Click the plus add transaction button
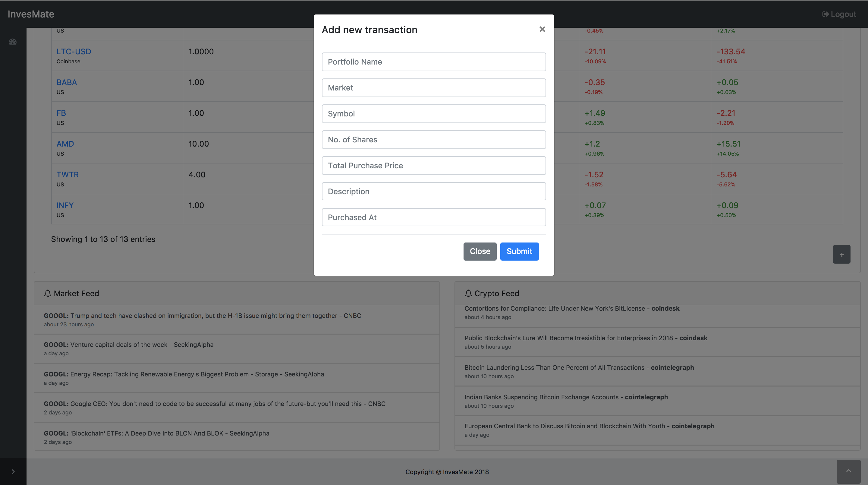Image resolution: width=868 pixels, height=485 pixels. (x=841, y=254)
